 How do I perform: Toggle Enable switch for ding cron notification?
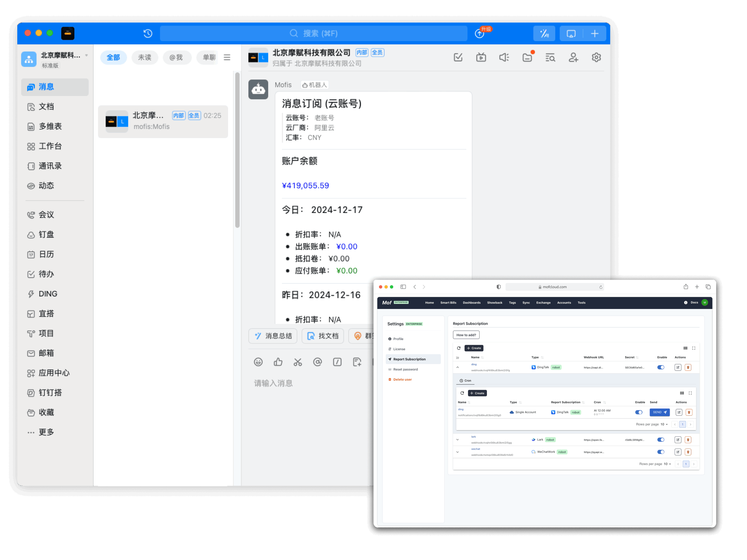pos(639,412)
